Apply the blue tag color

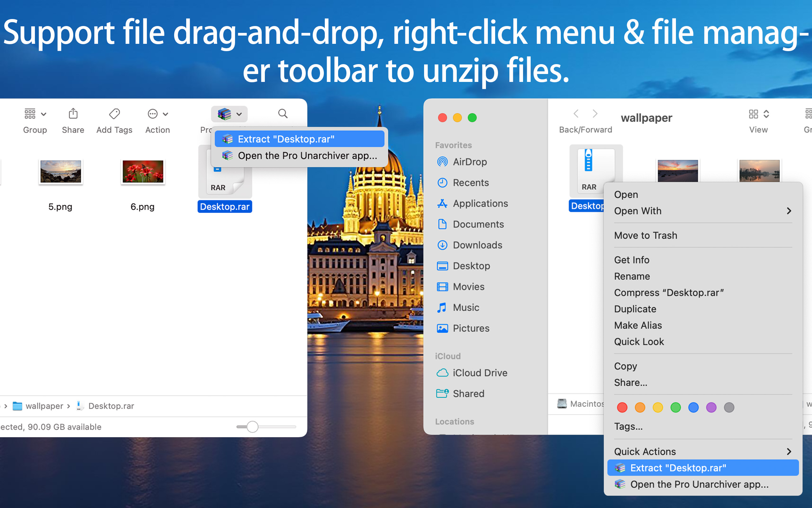click(693, 408)
